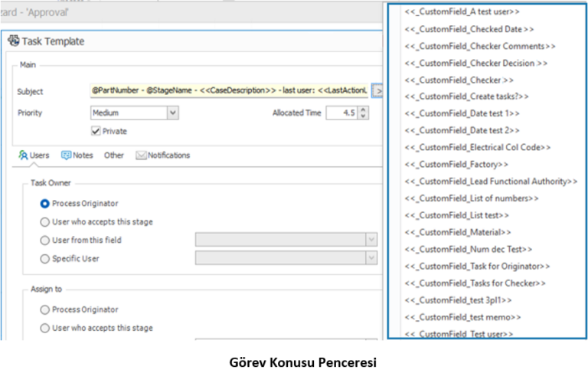Image resolution: width=588 pixels, height=373 pixels.
Task: Choose CustomField_Factory from the list
Action: click(x=456, y=164)
